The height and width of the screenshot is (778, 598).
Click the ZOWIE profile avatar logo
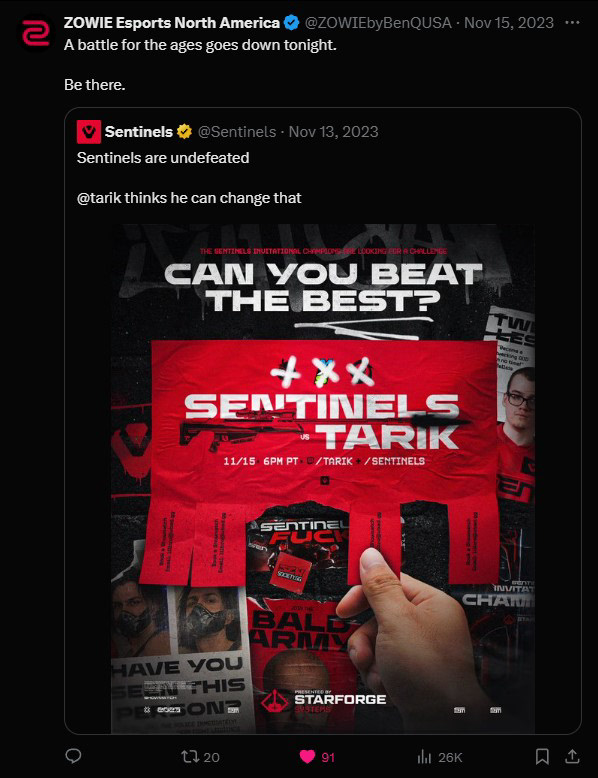point(36,34)
